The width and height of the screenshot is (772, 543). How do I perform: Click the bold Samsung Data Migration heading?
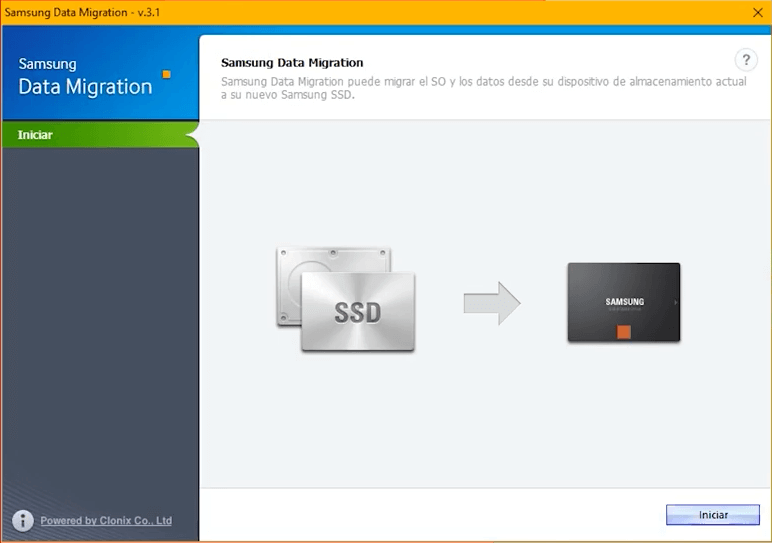pos(292,63)
